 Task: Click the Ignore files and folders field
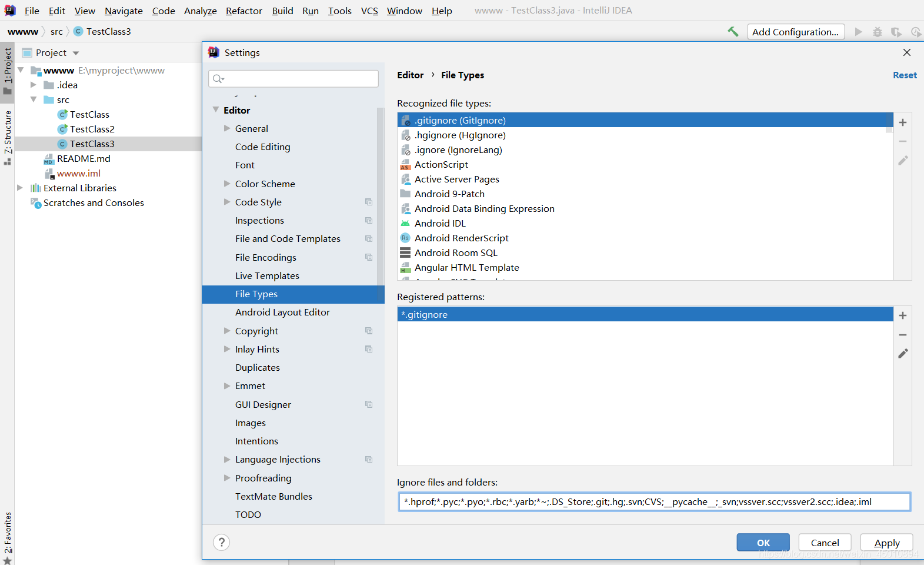pos(654,502)
